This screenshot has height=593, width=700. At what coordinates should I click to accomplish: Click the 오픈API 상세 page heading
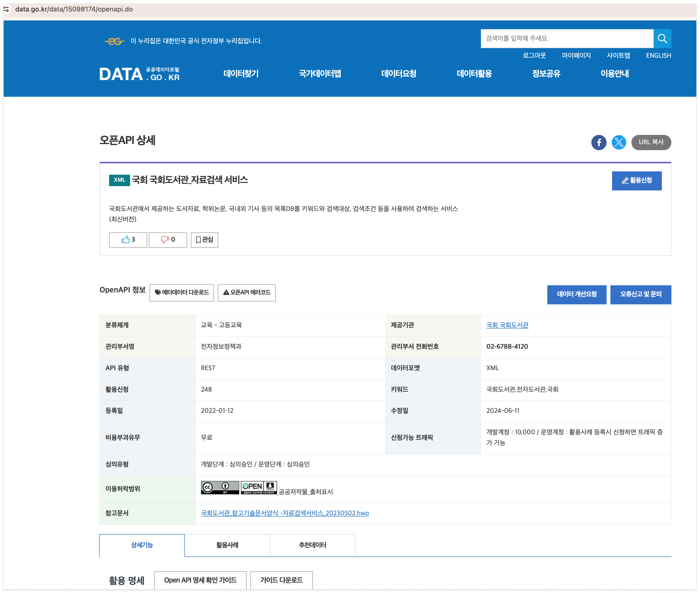[x=127, y=141]
